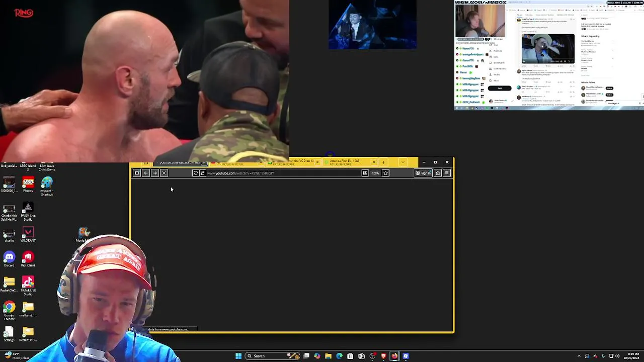Viewport: 644px width, 362px height.
Task: Open the Movie Maker desktop icon
Action: tap(84, 235)
